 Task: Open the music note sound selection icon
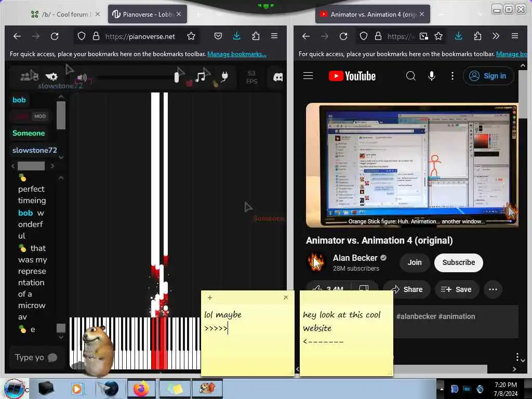point(201,77)
